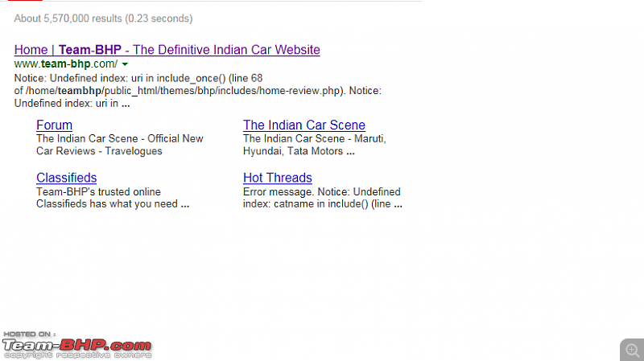Image resolution: width=644 pixels, height=361 pixels.
Task: Open The Indian Car Scene sitelink
Action: (304, 125)
